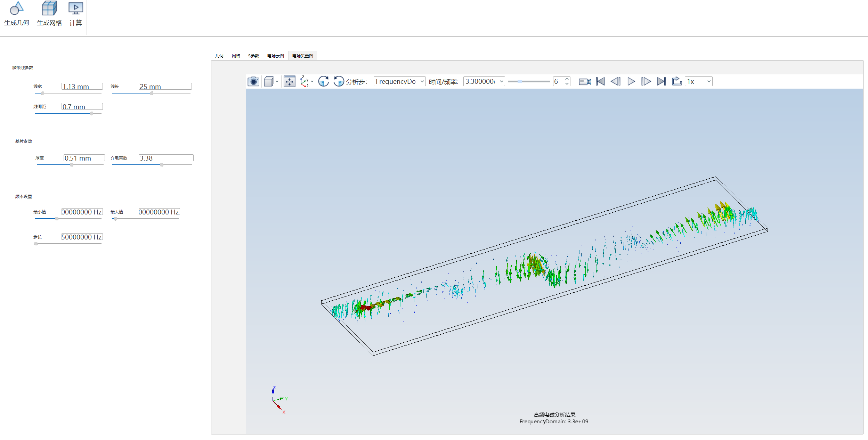The image size is (868, 440).
Task: Click the record animation video camera icon
Action: click(x=585, y=82)
